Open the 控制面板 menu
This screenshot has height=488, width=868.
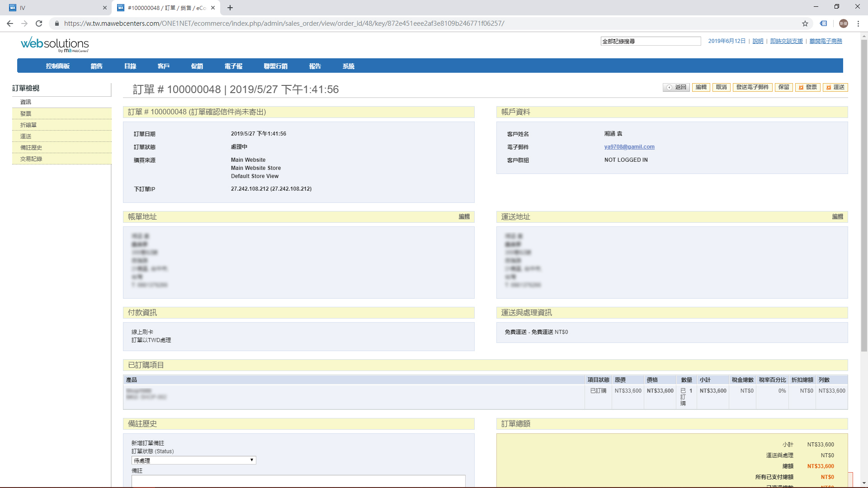[58, 66]
